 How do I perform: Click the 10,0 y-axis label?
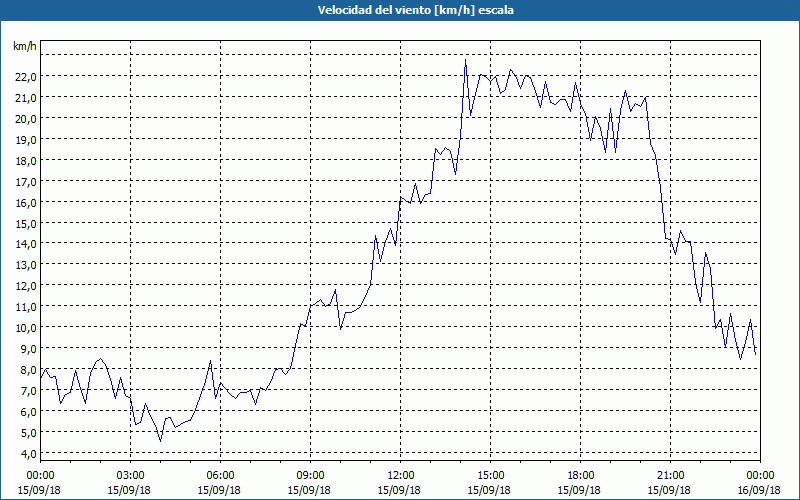(26, 328)
